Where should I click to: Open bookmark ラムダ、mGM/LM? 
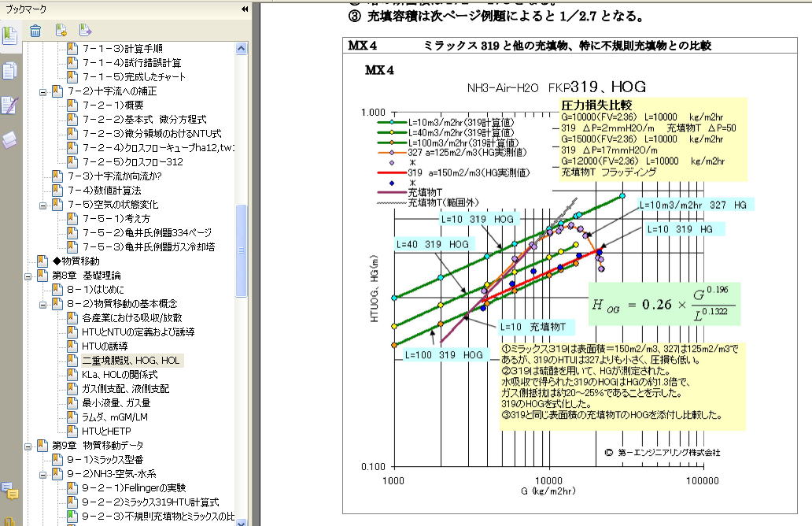tap(115, 417)
